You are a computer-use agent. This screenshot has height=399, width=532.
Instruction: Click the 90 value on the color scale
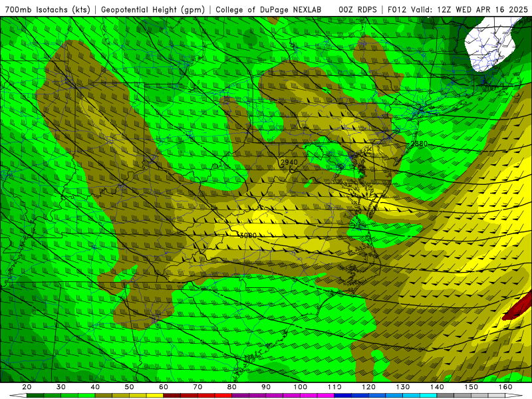[266, 387]
